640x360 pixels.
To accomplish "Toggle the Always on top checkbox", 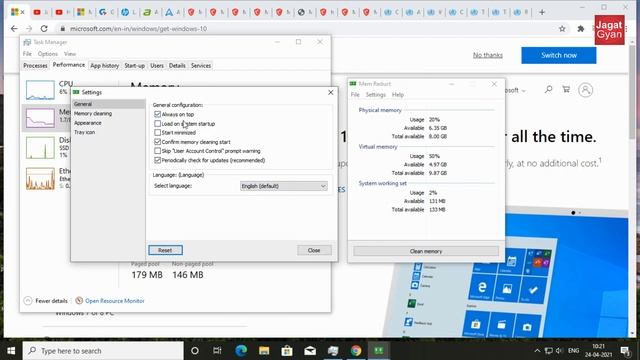I will point(158,114).
